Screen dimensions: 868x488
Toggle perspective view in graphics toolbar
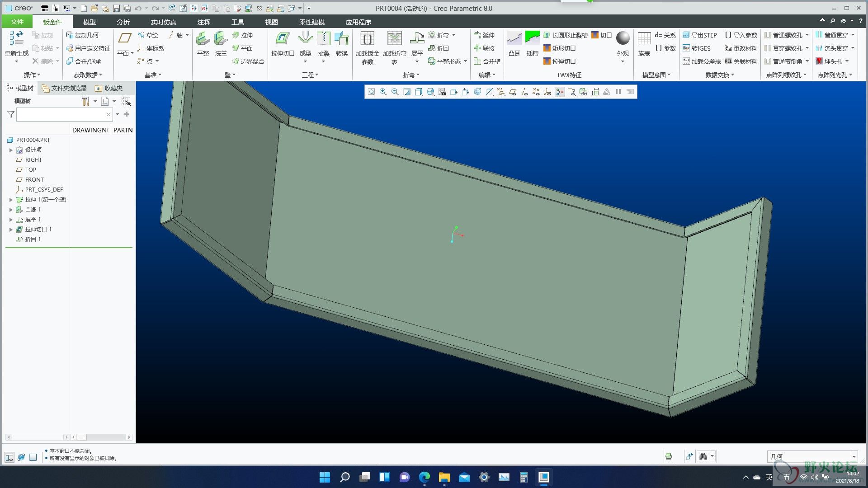(477, 92)
